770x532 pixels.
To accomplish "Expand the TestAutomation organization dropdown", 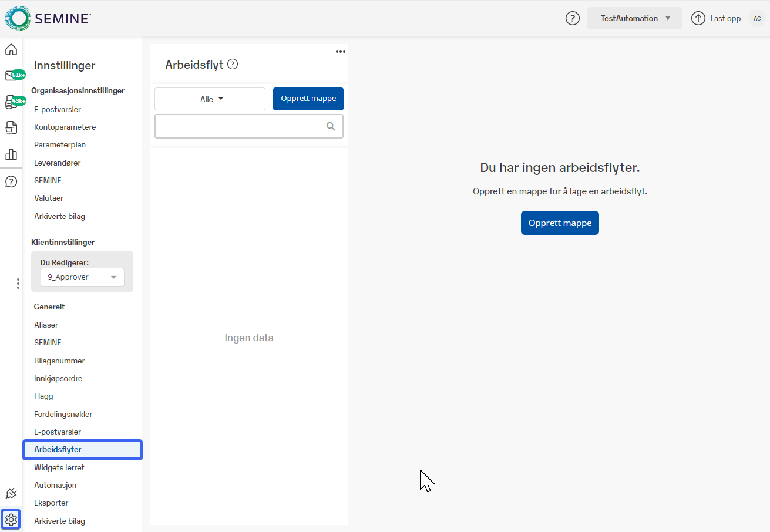I will pos(634,18).
